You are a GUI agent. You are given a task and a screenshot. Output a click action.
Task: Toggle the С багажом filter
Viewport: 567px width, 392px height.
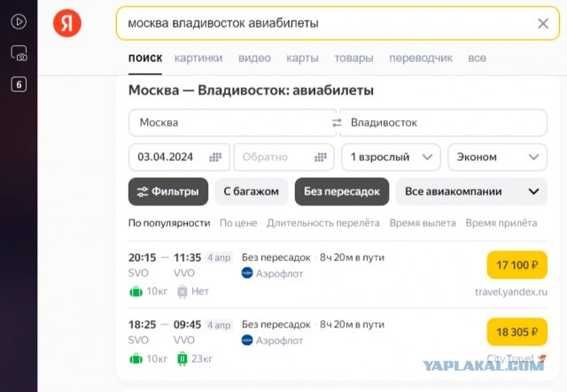point(252,191)
